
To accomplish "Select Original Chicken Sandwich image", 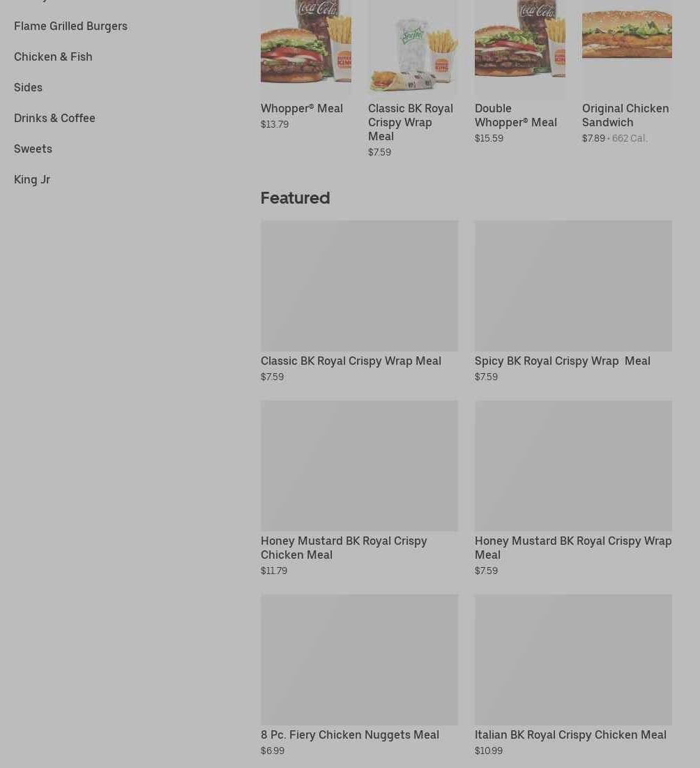I will (627, 47).
